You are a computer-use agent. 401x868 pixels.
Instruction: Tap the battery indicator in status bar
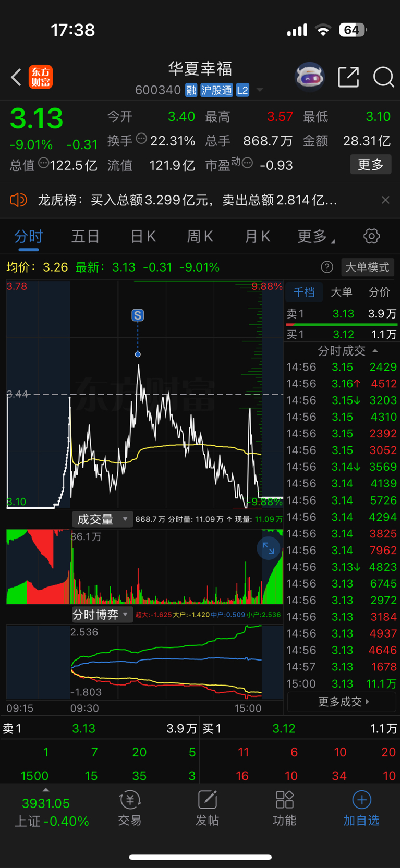point(353,30)
